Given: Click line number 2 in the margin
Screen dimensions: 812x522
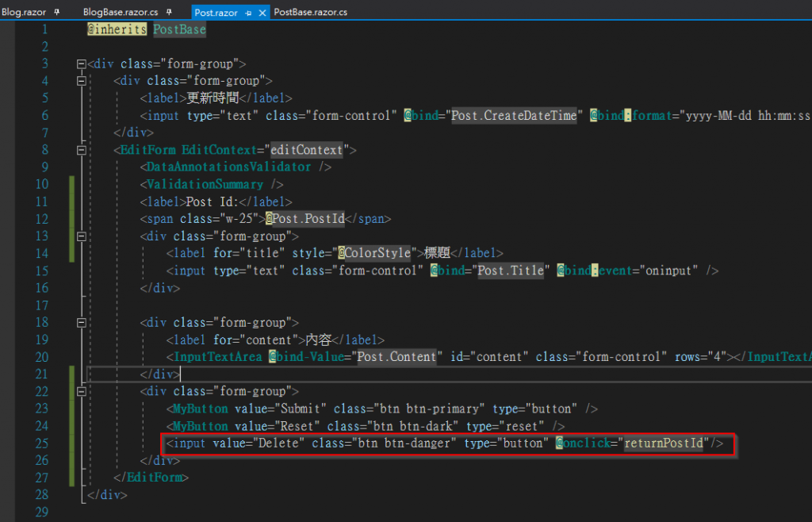Looking at the screenshot, I should tap(44, 47).
